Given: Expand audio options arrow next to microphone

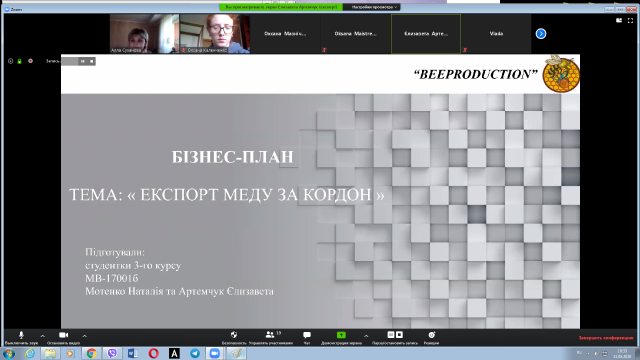Looking at the screenshot, I should (x=42, y=336).
